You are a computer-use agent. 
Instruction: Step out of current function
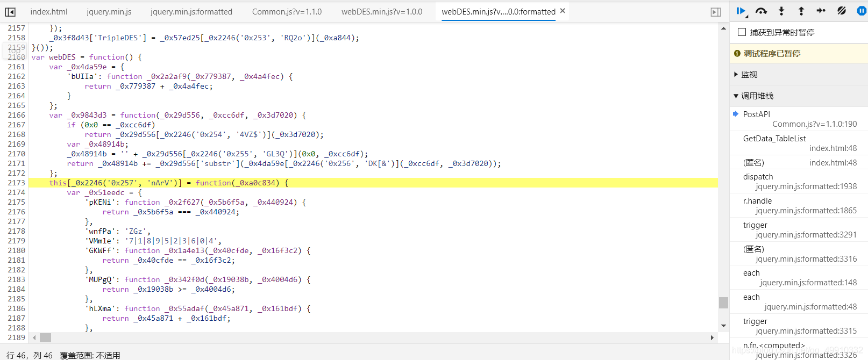click(x=801, y=11)
